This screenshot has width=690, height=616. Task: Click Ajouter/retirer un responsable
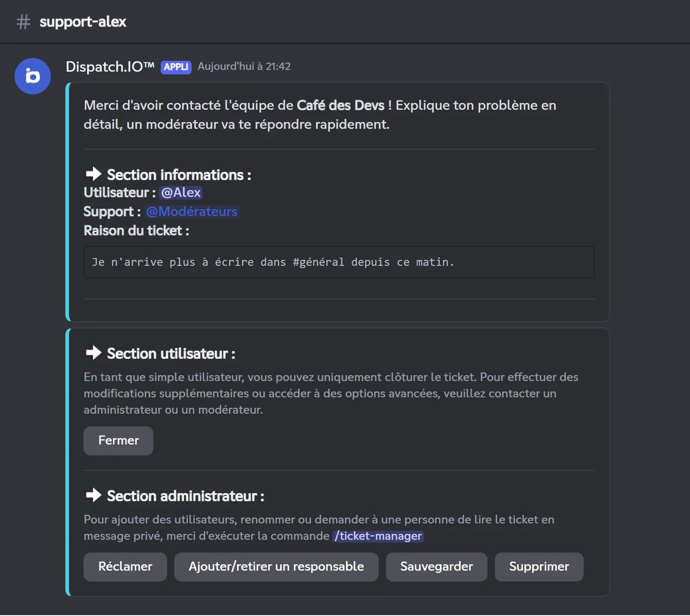click(x=276, y=567)
